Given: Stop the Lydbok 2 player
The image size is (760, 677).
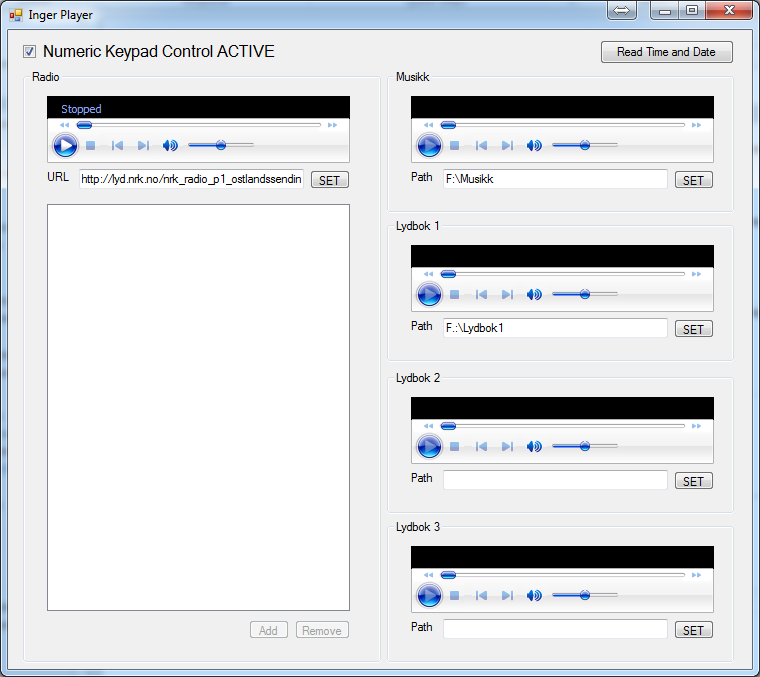Looking at the screenshot, I should point(454,446).
